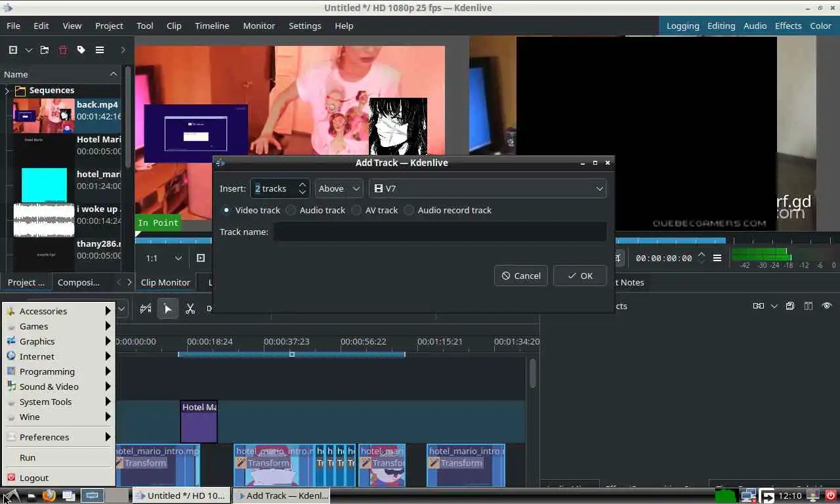Click the timeline vertical scrollbar

(x=533, y=373)
